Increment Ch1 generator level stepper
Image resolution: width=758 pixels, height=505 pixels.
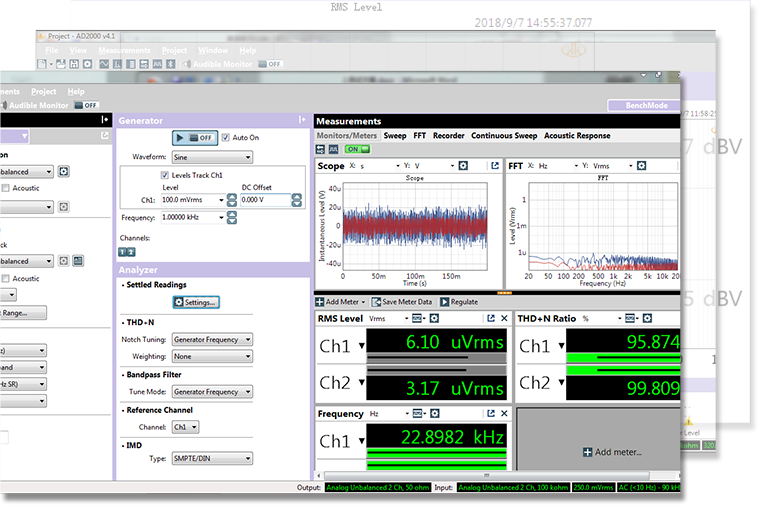pyautogui.click(x=232, y=197)
